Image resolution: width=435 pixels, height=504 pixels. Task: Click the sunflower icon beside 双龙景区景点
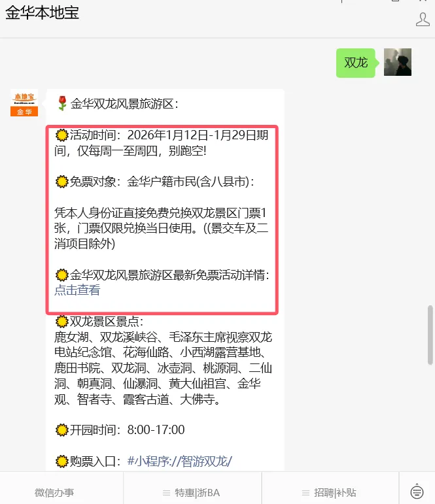click(x=61, y=321)
